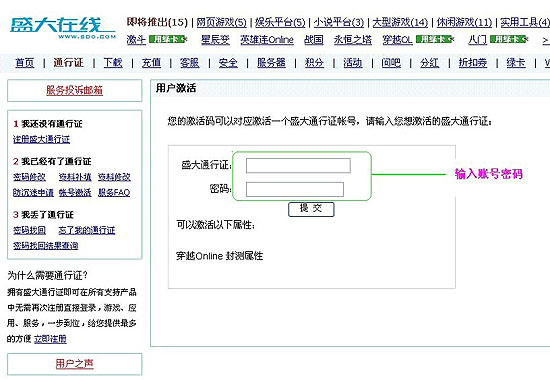The height and width of the screenshot is (380, 550).
Task: Click the 立即注册 link
Action: [x=50, y=339]
